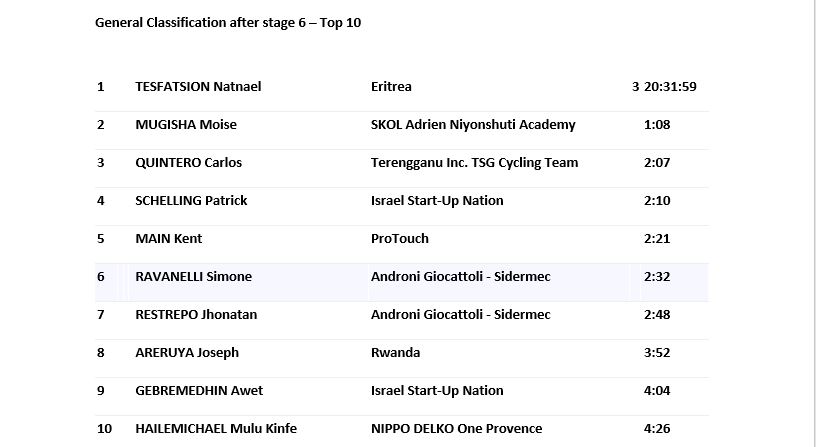Click the ProTouch team cell
816x447 pixels.
[399, 239]
